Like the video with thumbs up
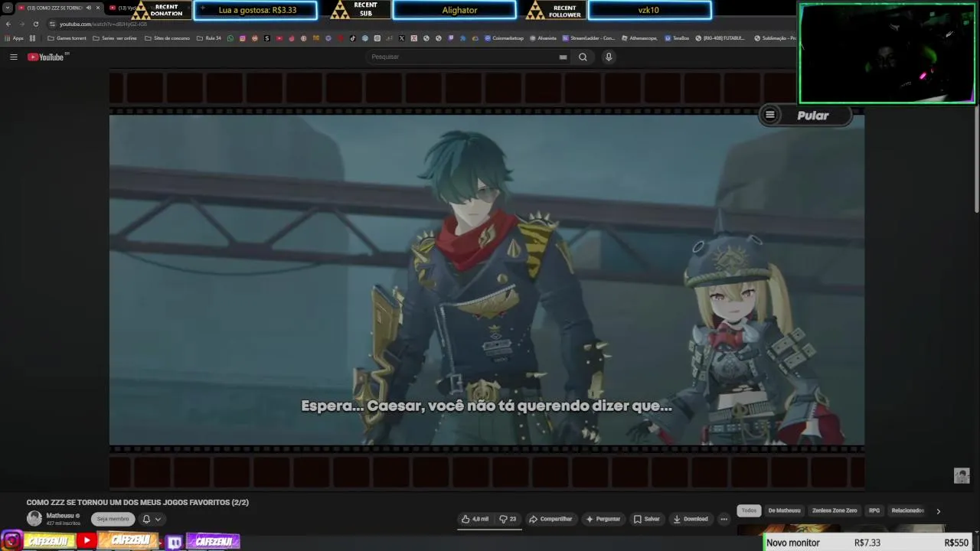Viewport: 980px width, 551px height. click(475, 519)
